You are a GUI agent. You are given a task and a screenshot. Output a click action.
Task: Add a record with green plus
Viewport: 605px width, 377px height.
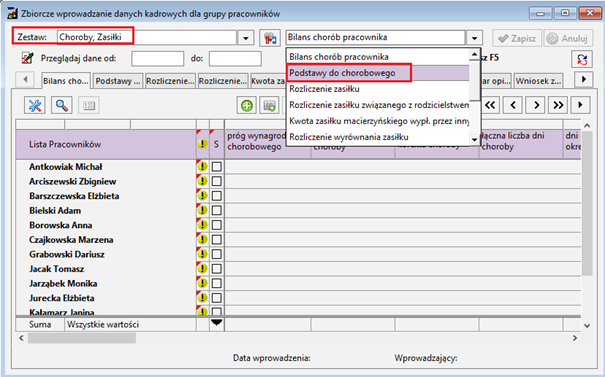point(247,105)
